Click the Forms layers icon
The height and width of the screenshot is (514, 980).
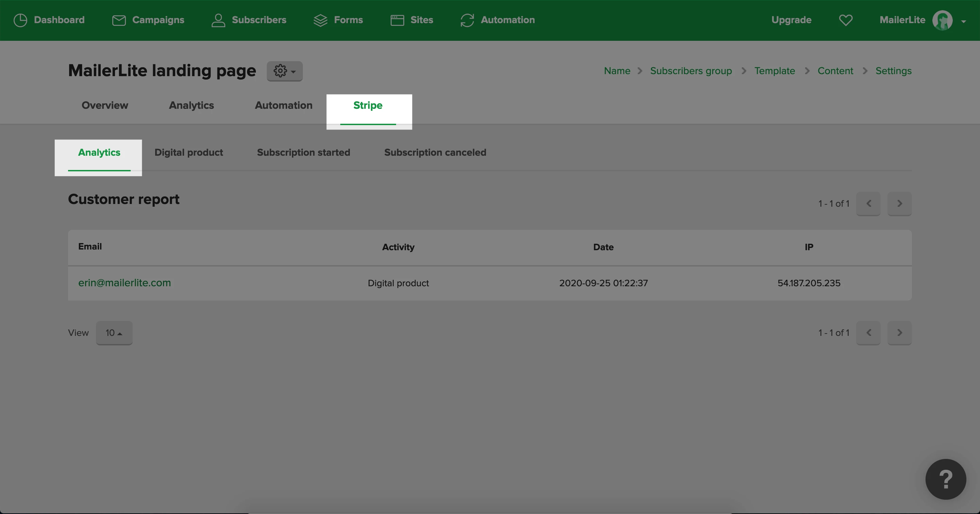pyautogui.click(x=320, y=20)
